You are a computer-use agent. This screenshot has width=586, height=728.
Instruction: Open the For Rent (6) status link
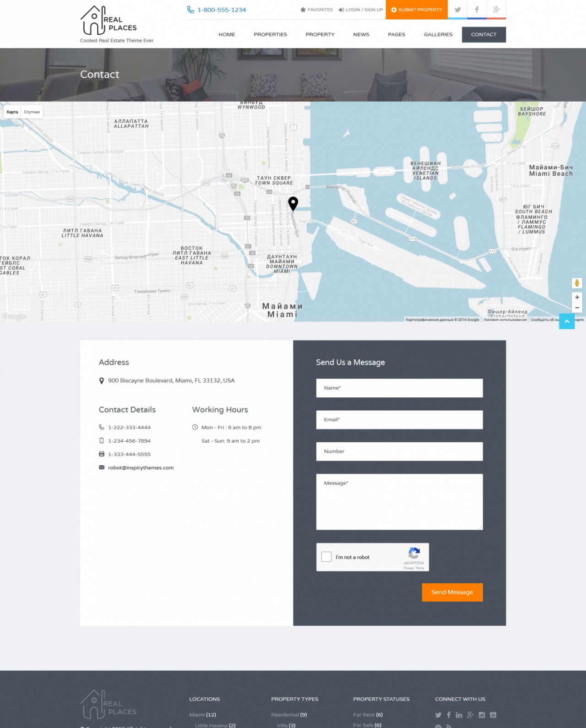pos(368,715)
